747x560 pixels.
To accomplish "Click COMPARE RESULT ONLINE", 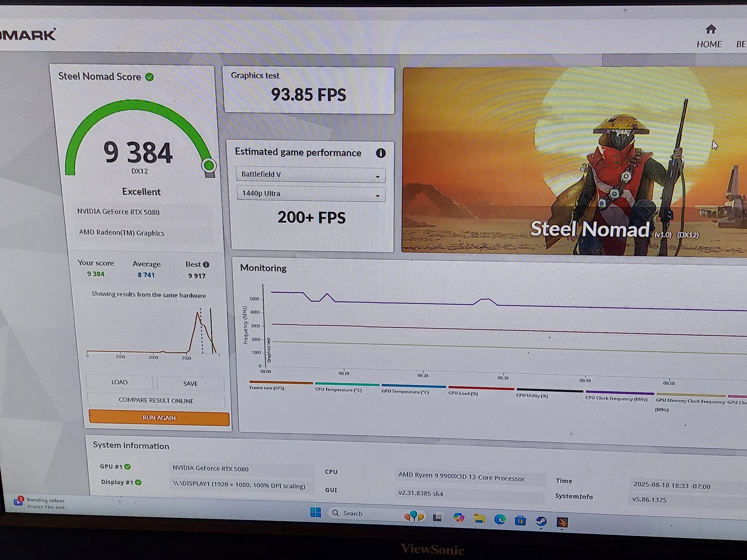I will (x=156, y=400).
